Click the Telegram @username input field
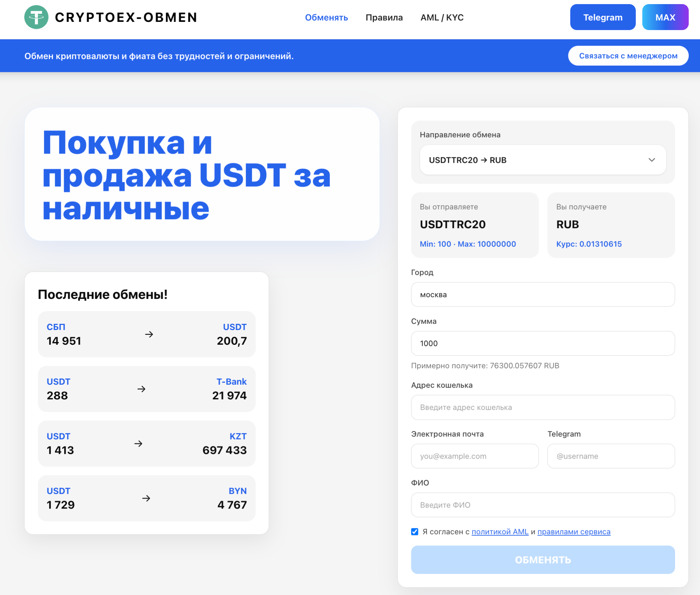This screenshot has height=595, width=700. click(x=611, y=456)
